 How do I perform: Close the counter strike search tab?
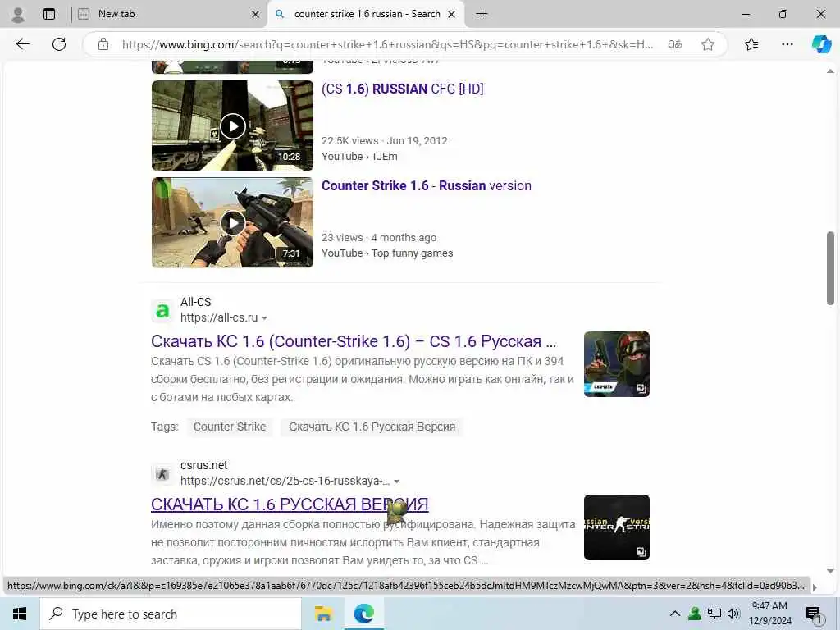(x=452, y=15)
